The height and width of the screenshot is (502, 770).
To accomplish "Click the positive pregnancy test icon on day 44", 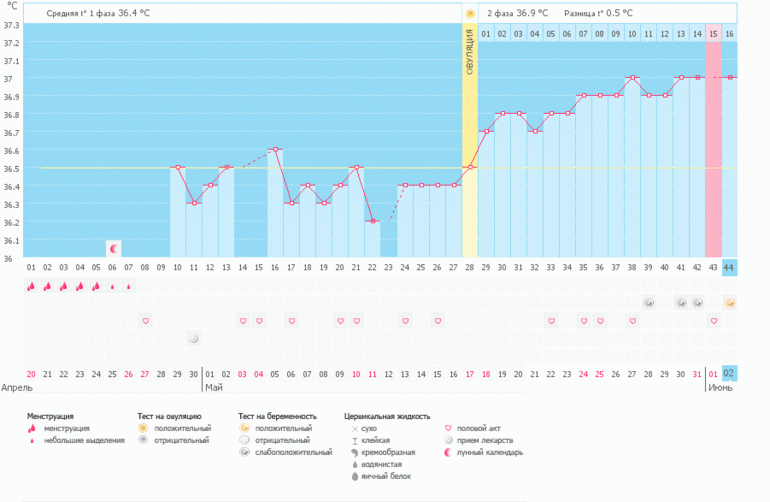I will point(730,303).
